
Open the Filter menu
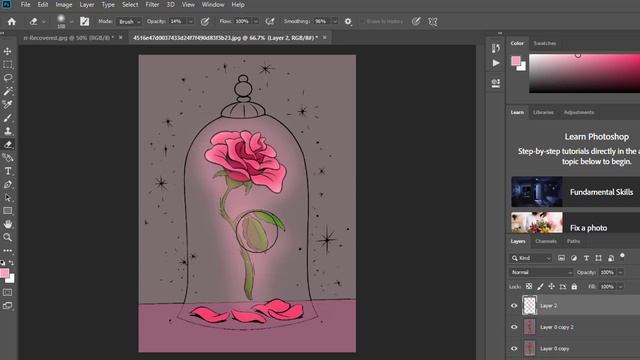(x=152, y=5)
